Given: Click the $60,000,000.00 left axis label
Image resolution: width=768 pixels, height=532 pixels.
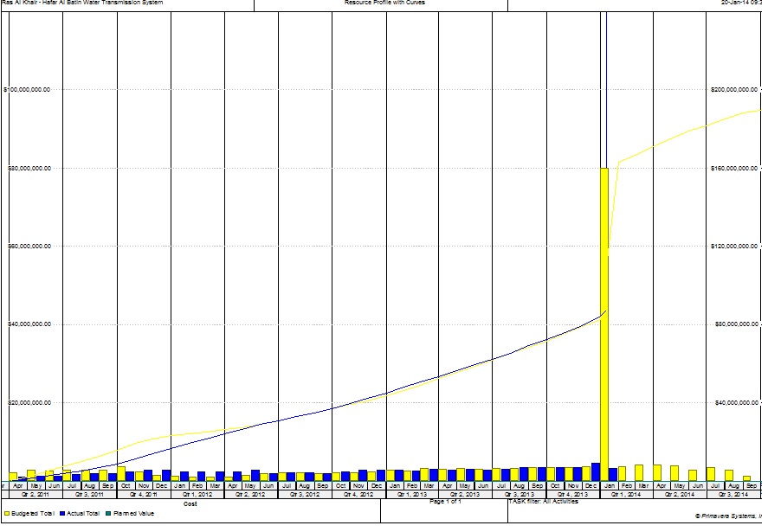Looking at the screenshot, I should click(29, 247).
